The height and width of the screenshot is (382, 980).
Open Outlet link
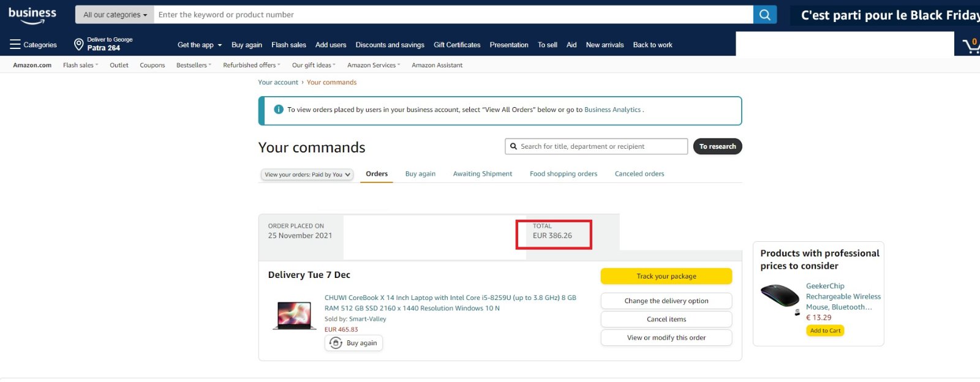click(x=119, y=65)
